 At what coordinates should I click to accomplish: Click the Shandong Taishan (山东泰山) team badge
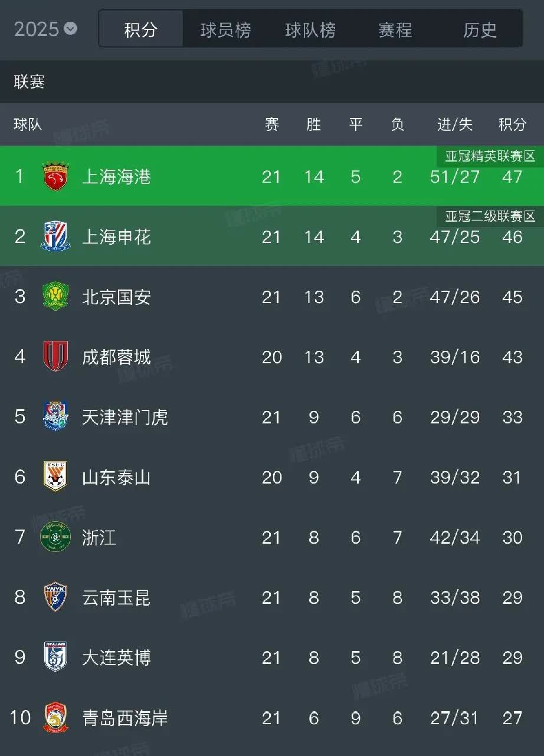tap(55, 477)
